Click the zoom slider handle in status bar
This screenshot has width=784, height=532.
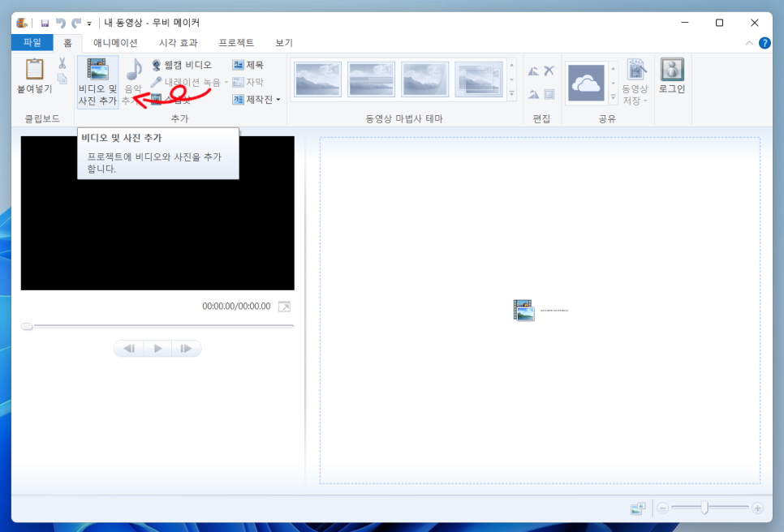click(704, 508)
